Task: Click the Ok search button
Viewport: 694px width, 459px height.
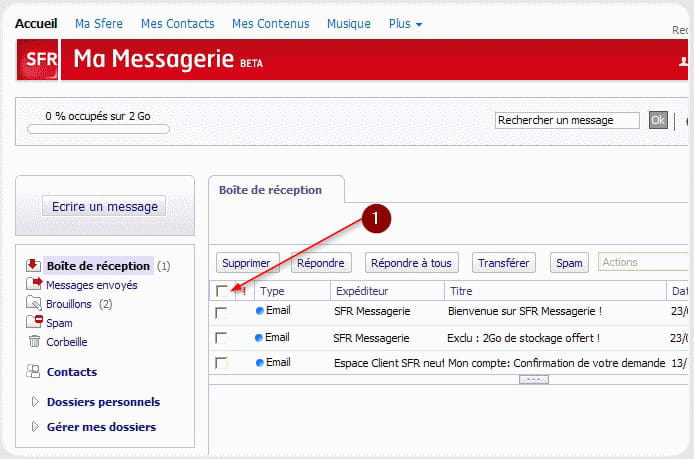Action: (658, 120)
